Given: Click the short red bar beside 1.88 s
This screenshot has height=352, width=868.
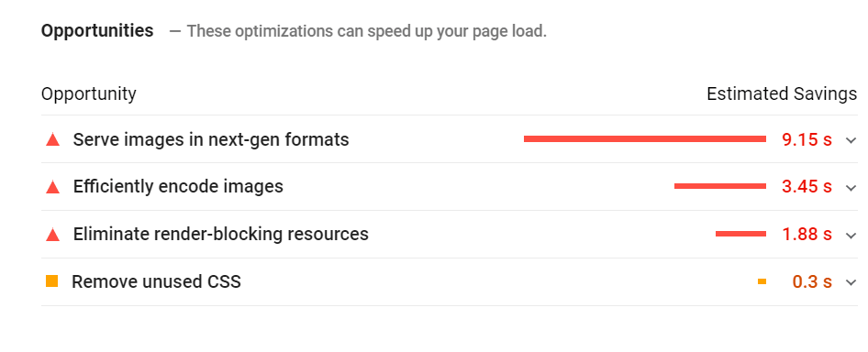Looking at the screenshot, I should [740, 234].
